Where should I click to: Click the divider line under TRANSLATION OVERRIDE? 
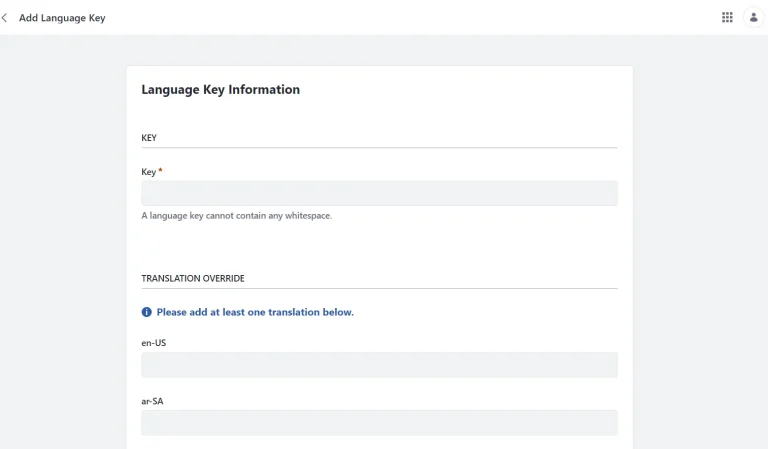click(x=379, y=288)
